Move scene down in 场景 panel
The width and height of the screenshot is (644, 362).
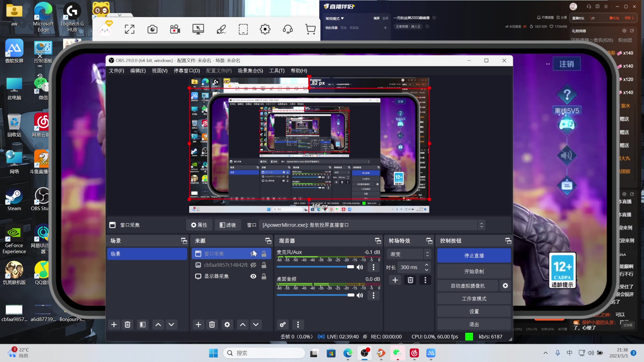(x=171, y=324)
